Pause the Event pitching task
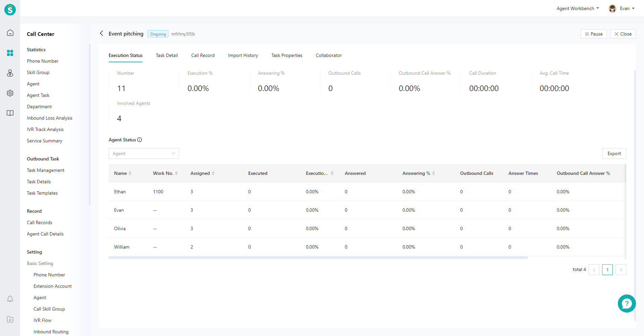Screen dimensions: 644x336 (594, 34)
